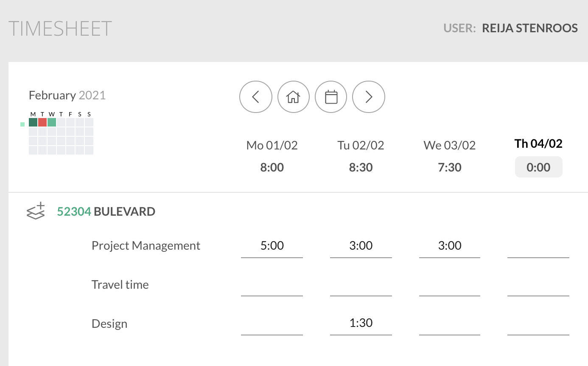The width and height of the screenshot is (588, 366).
Task: Click the Th 04/02 day header
Action: (538, 144)
